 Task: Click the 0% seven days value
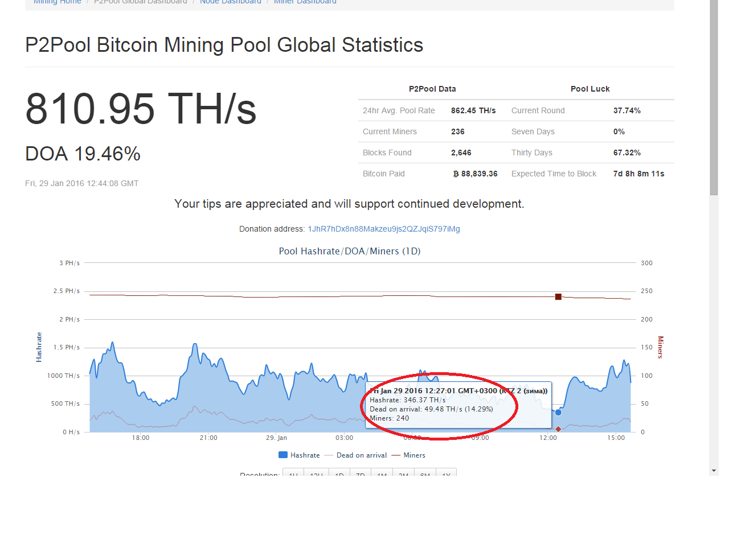(619, 131)
